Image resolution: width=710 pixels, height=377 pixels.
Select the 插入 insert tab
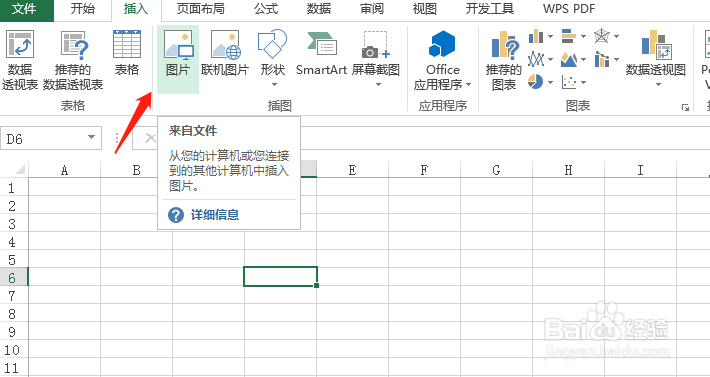(136, 10)
